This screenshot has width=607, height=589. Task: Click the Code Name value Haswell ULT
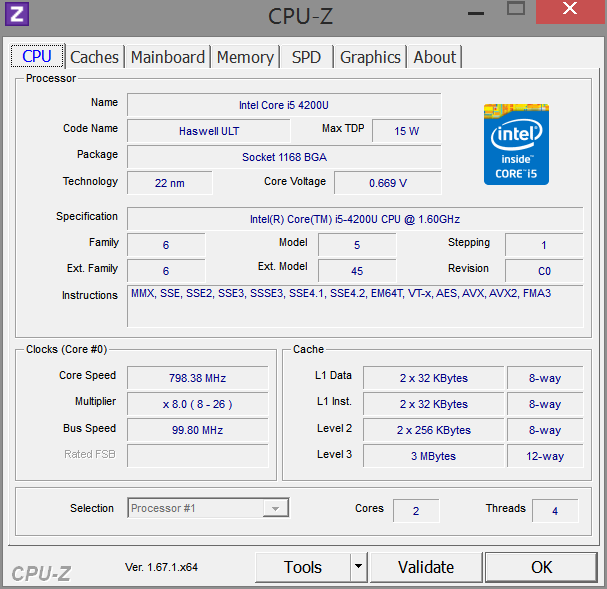(209, 131)
